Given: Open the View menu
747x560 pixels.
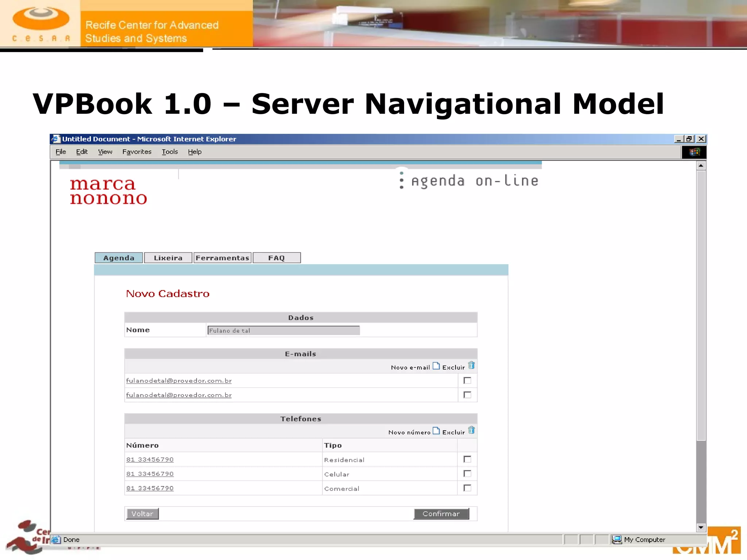Looking at the screenshot, I should (105, 152).
